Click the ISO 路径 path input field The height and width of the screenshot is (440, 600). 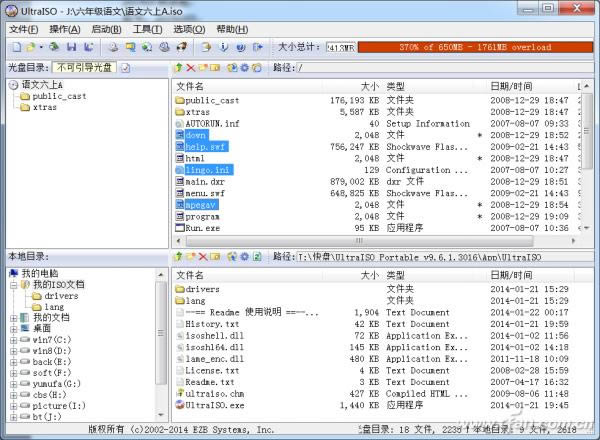(x=445, y=68)
